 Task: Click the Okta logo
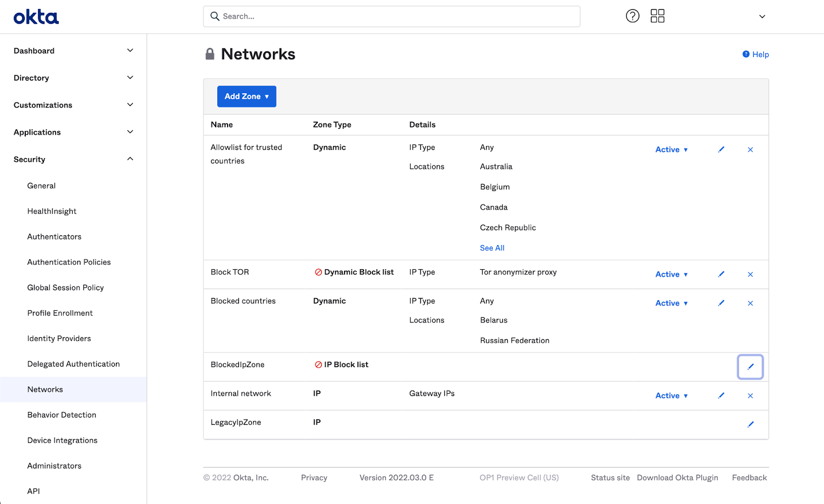click(36, 17)
